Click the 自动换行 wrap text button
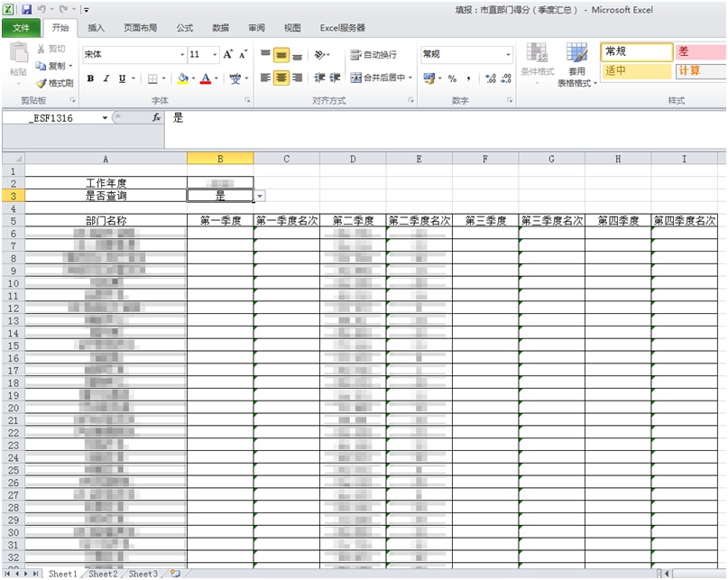Image resolution: width=728 pixels, height=580 pixels. point(373,55)
